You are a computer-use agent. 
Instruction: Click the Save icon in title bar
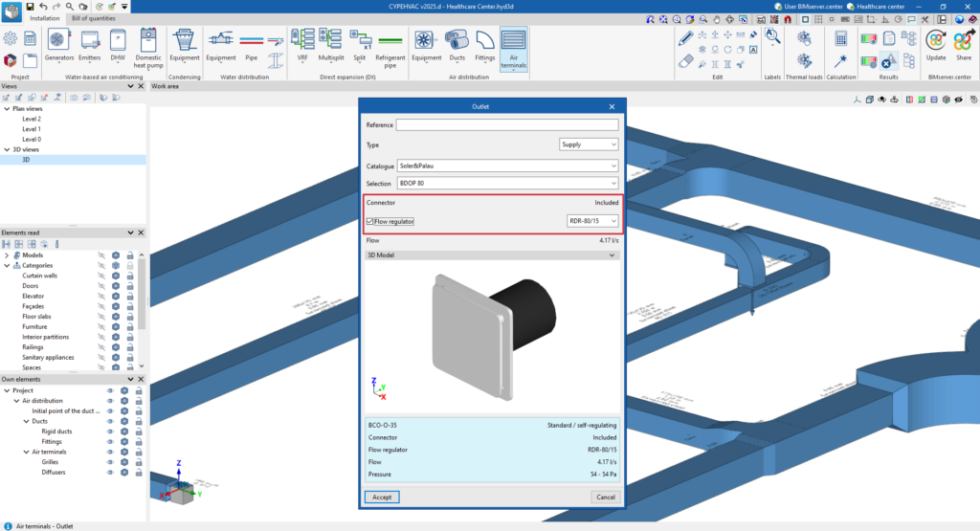[x=30, y=7]
